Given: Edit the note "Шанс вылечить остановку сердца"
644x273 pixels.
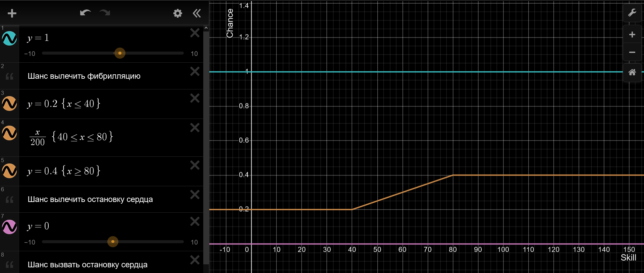Looking at the screenshot, I should tap(90, 199).
